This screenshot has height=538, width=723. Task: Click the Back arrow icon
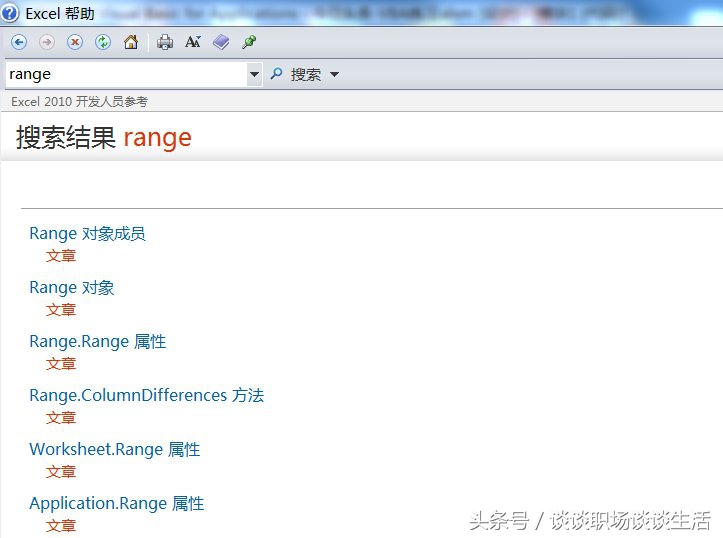pyautogui.click(x=19, y=42)
